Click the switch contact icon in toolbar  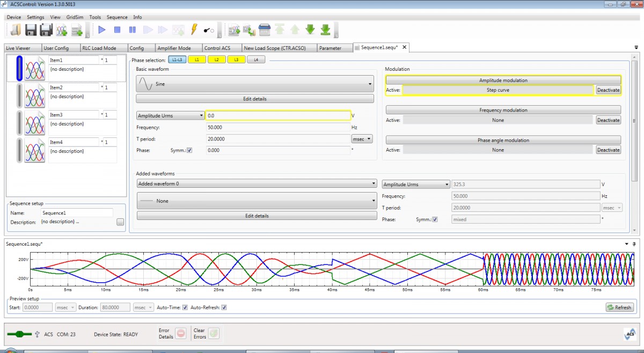(x=209, y=31)
